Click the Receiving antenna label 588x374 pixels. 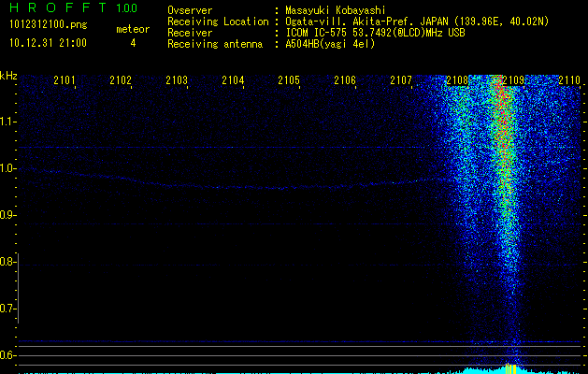pos(215,44)
